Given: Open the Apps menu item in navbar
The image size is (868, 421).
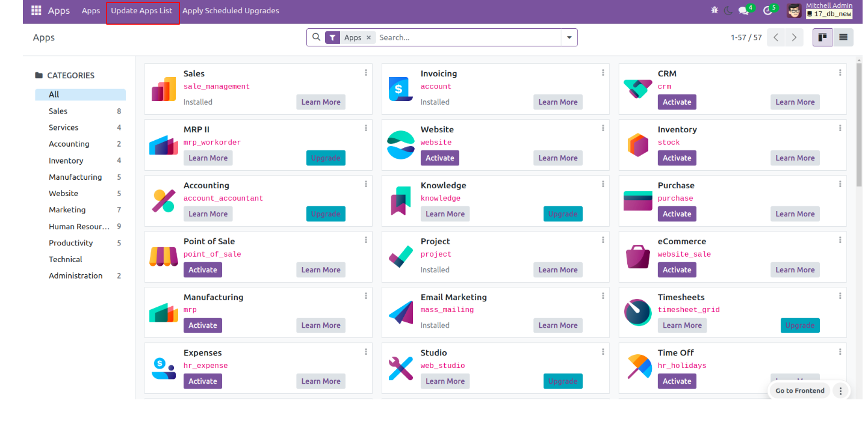Looking at the screenshot, I should coord(91,11).
